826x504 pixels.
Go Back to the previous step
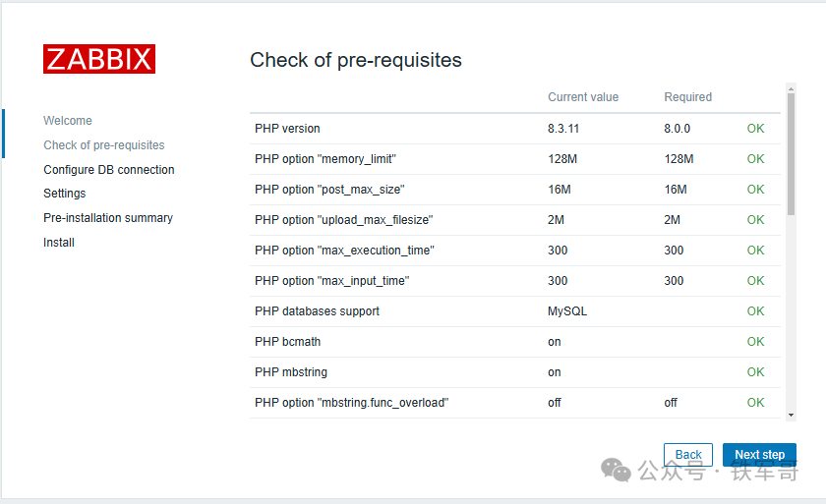688,455
